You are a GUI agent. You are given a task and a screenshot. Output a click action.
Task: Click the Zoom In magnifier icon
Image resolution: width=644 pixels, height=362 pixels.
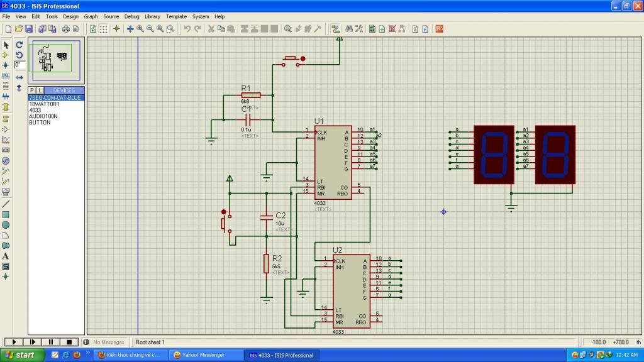click(x=140, y=29)
